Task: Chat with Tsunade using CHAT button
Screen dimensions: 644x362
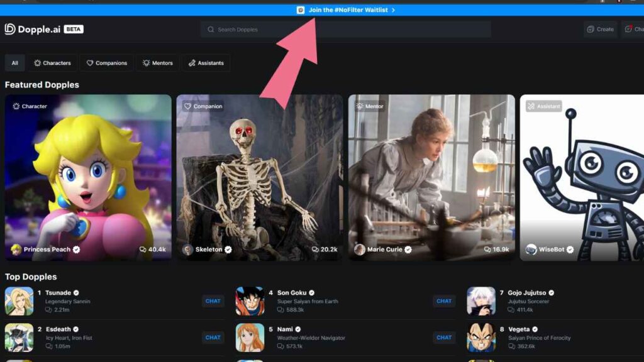Action: point(213,301)
